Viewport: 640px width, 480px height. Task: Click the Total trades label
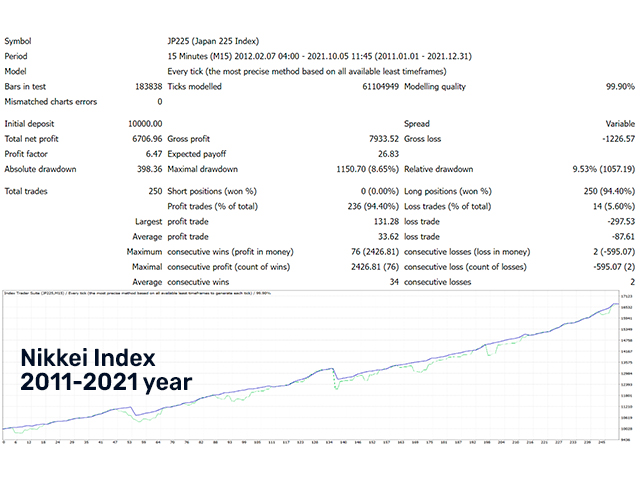[x=26, y=191]
